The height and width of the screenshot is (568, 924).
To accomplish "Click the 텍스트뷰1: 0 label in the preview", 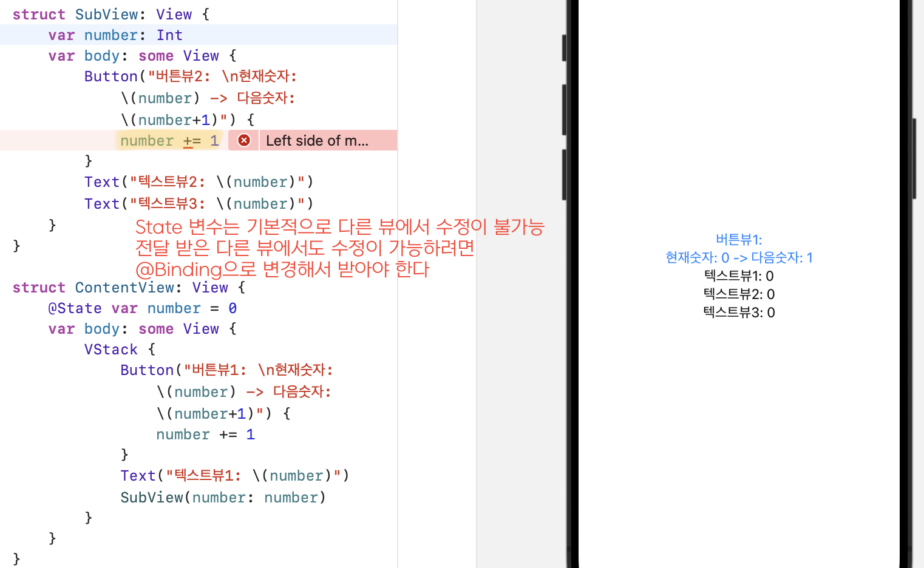I will (739, 276).
